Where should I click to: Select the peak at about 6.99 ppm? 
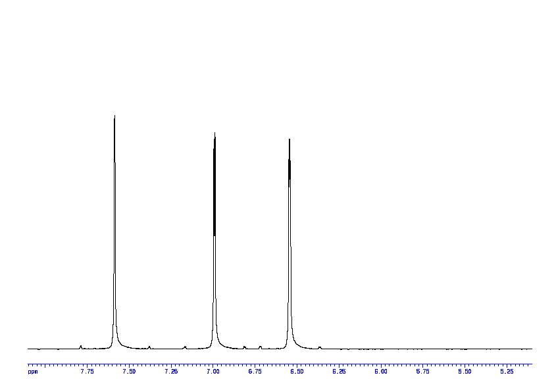tap(214, 134)
